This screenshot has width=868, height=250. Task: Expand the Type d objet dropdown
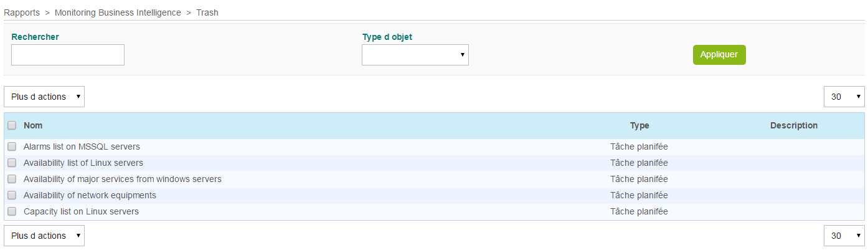pyautogui.click(x=415, y=55)
